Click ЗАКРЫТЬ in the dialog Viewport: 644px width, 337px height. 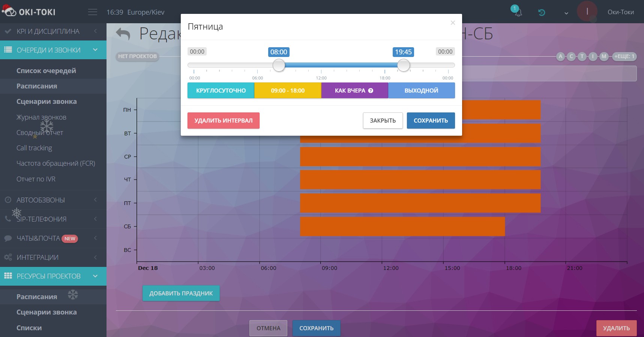tap(383, 120)
